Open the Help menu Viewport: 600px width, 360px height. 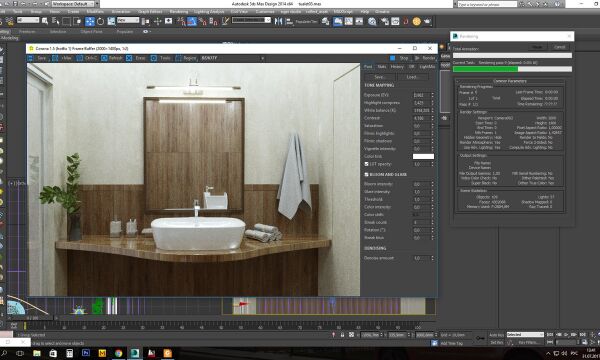click(x=364, y=12)
